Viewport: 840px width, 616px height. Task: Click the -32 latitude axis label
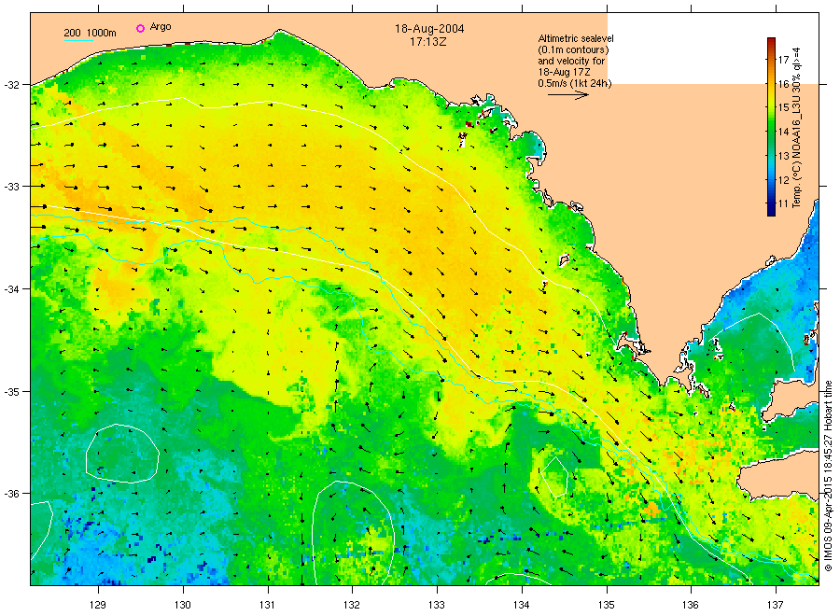12,85
